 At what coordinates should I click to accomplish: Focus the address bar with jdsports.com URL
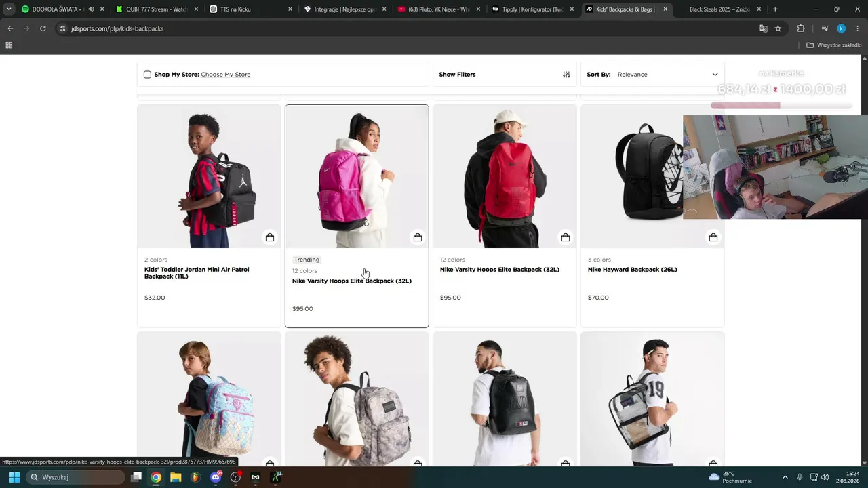pyautogui.click(x=407, y=28)
